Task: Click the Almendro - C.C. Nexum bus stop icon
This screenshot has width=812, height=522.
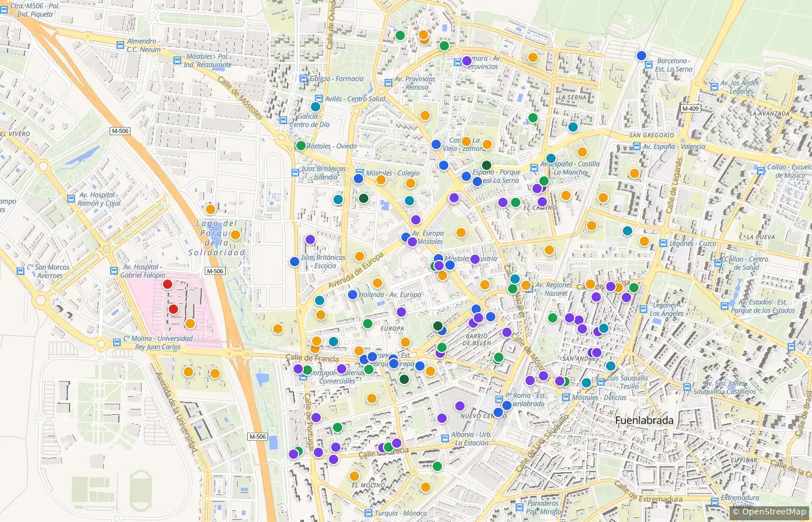Action: (120, 45)
